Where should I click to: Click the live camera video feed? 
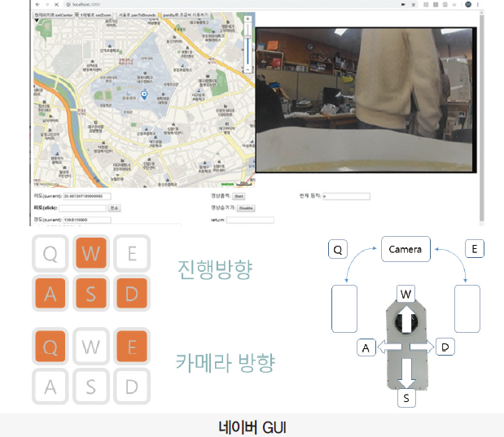366,100
